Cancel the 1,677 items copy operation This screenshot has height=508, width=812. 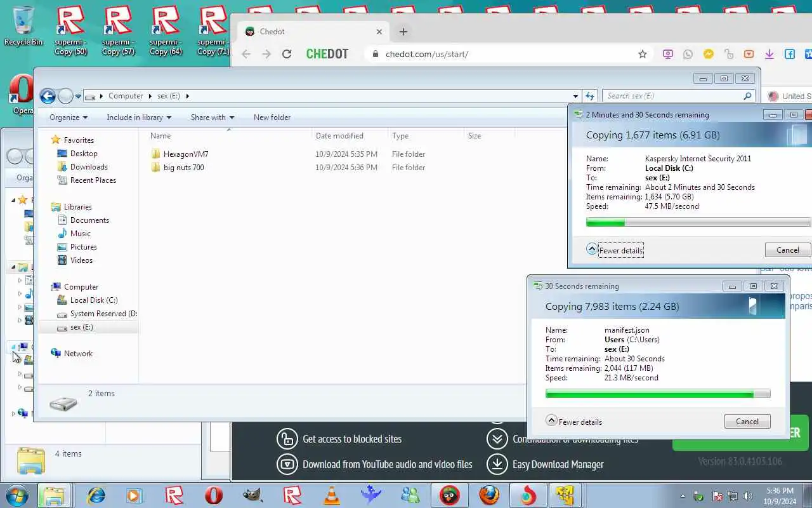coord(788,250)
